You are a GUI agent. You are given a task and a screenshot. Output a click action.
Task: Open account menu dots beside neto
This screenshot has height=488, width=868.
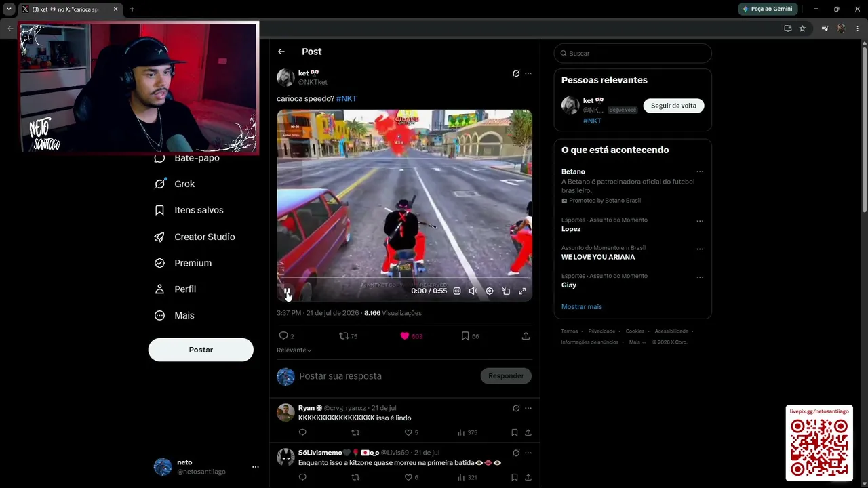point(256,467)
